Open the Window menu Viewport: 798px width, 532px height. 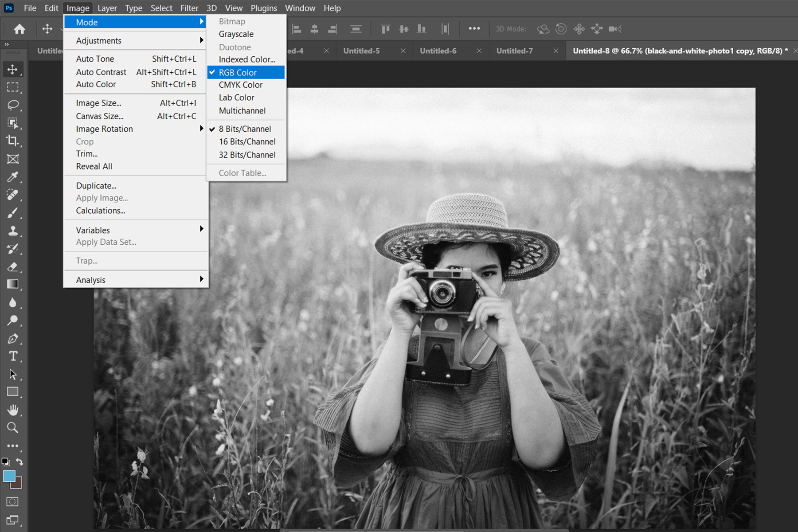coord(300,8)
